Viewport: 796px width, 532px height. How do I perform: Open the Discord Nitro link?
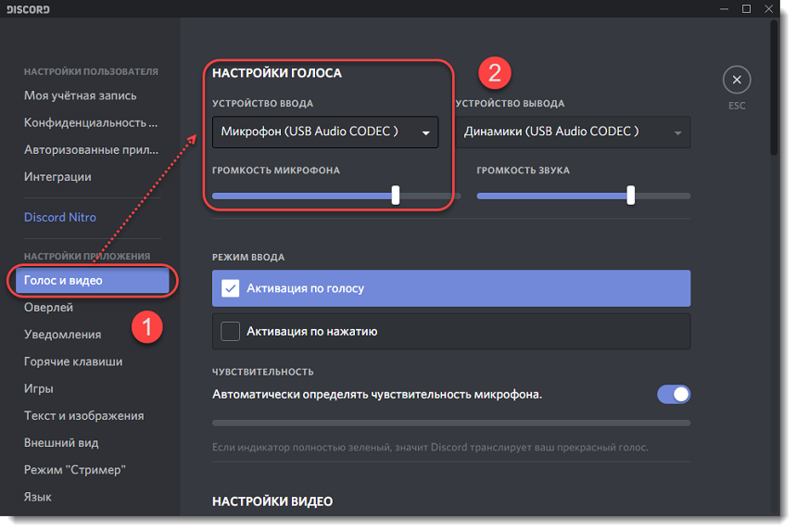pos(60,217)
